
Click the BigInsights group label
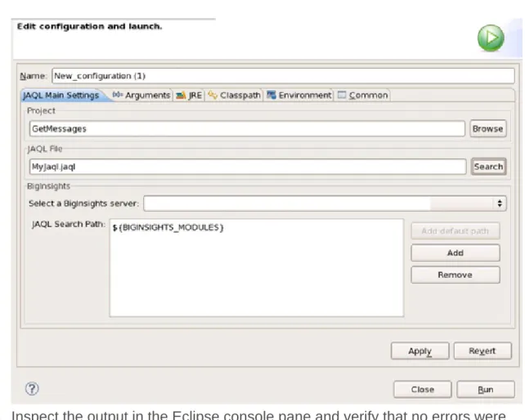tap(48, 186)
